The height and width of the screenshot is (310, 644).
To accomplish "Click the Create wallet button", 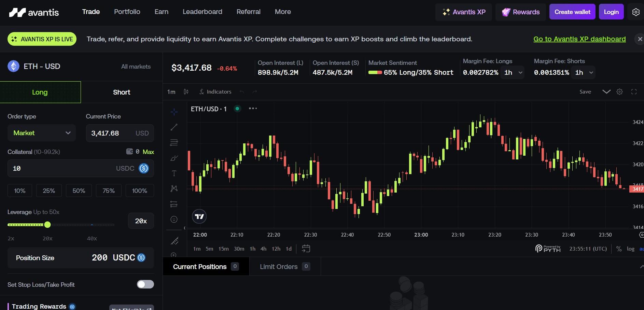I will click(572, 12).
